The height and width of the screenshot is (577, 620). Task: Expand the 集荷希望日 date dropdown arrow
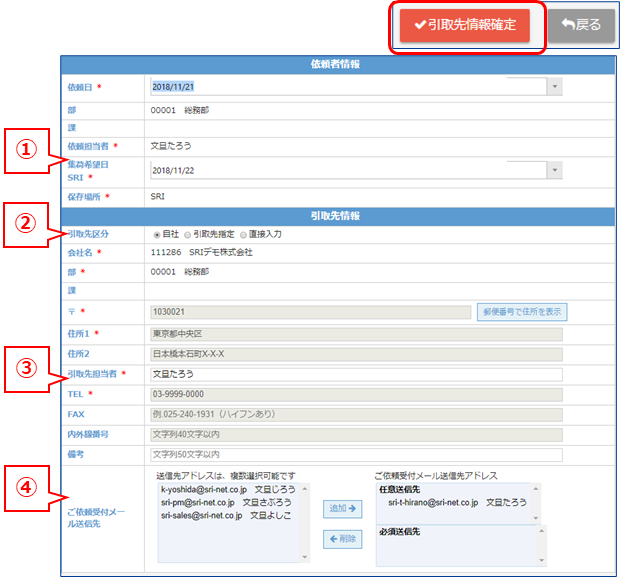coord(554,170)
